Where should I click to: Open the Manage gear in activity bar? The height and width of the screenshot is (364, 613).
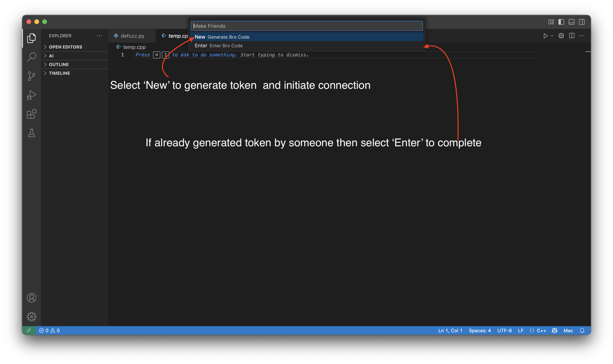point(31,317)
